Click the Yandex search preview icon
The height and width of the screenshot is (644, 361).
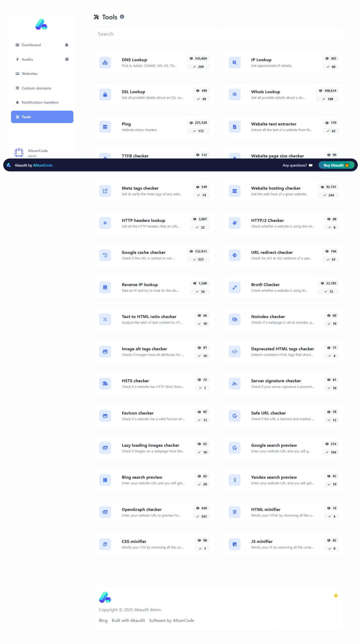pyautogui.click(x=234, y=480)
